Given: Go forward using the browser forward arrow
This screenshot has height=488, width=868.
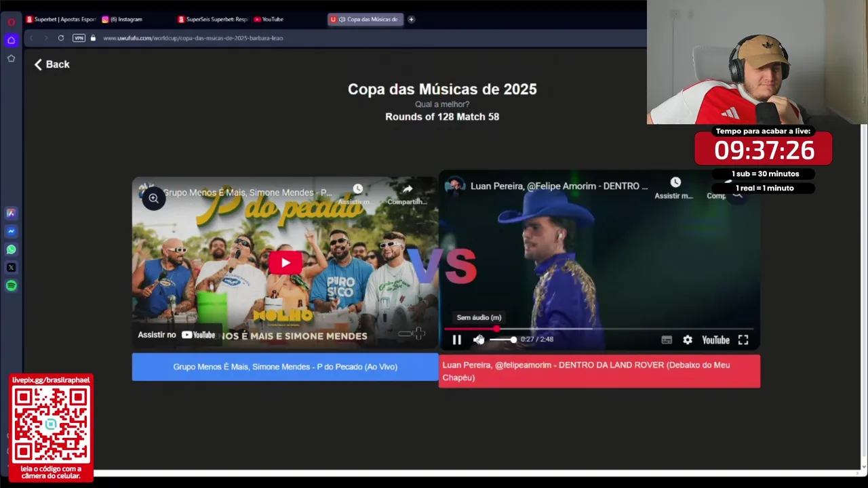Looking at the screenshot, I should click(45, 38).
